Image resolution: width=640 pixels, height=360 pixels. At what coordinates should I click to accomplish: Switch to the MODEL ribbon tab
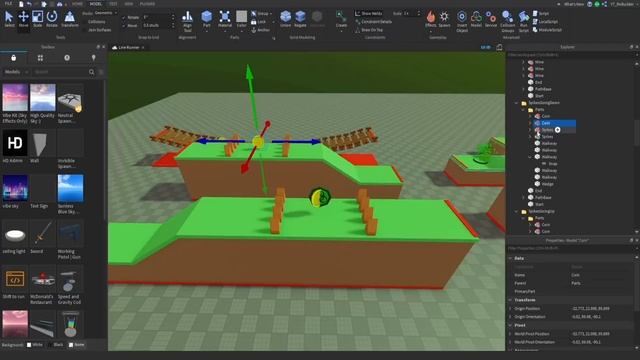pyautogui.click(x=96, y=4)
